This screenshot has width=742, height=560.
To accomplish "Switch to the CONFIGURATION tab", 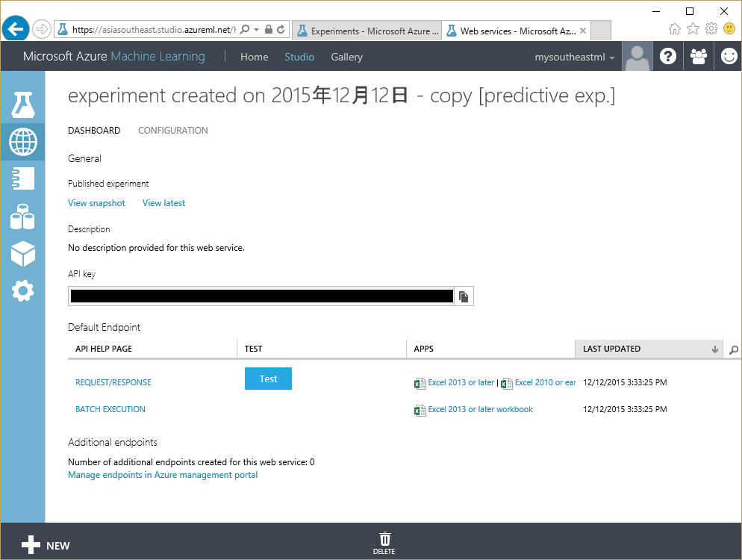I will 172,130.
